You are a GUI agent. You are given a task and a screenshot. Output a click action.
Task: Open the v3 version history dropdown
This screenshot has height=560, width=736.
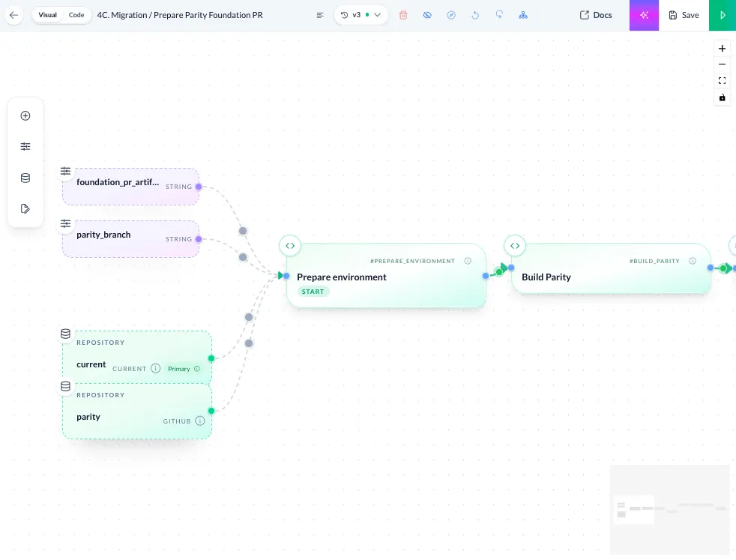[x=361, y=15]
